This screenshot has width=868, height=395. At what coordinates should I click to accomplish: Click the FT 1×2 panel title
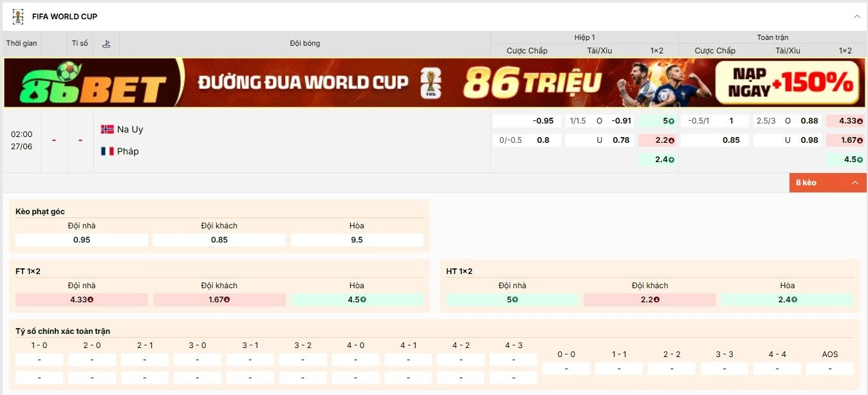pos(28,271)
